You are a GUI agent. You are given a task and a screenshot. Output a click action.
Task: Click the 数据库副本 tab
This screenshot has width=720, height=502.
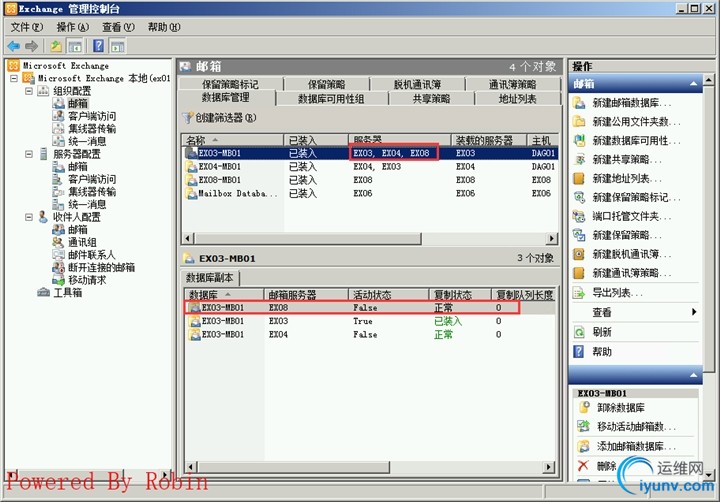pos(209,277)
